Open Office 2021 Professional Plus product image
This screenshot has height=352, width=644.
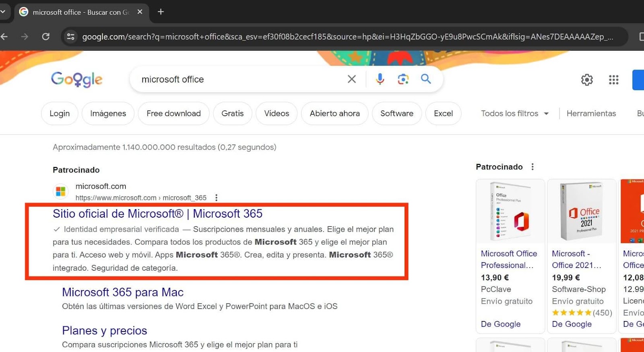click(582, 211)
